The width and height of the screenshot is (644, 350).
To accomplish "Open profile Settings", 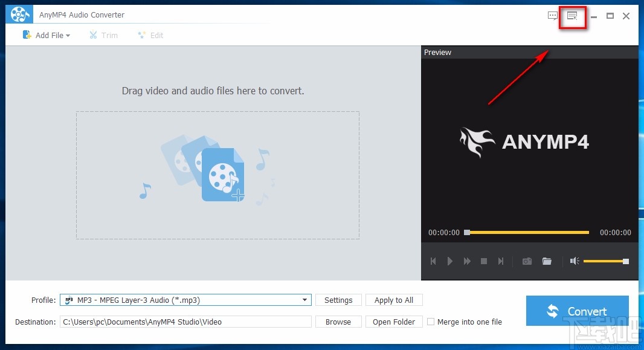I will [338, 300].
